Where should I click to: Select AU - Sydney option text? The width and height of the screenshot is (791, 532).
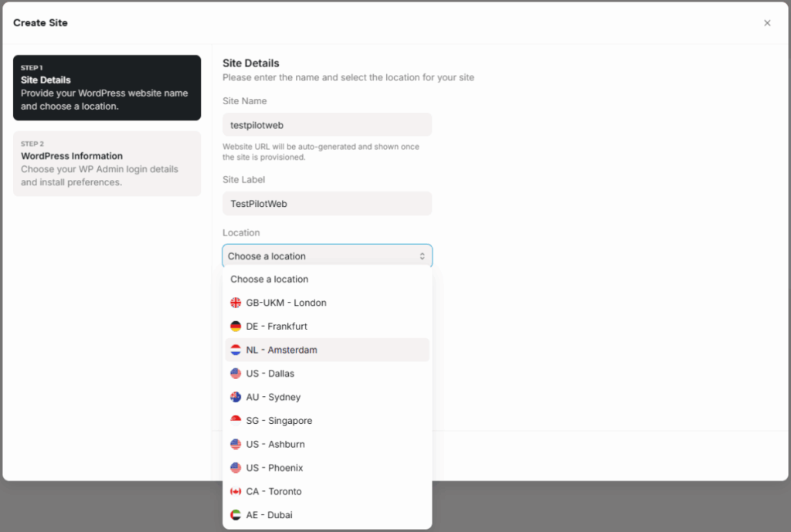pyautogui.click(x=273, y=397)
